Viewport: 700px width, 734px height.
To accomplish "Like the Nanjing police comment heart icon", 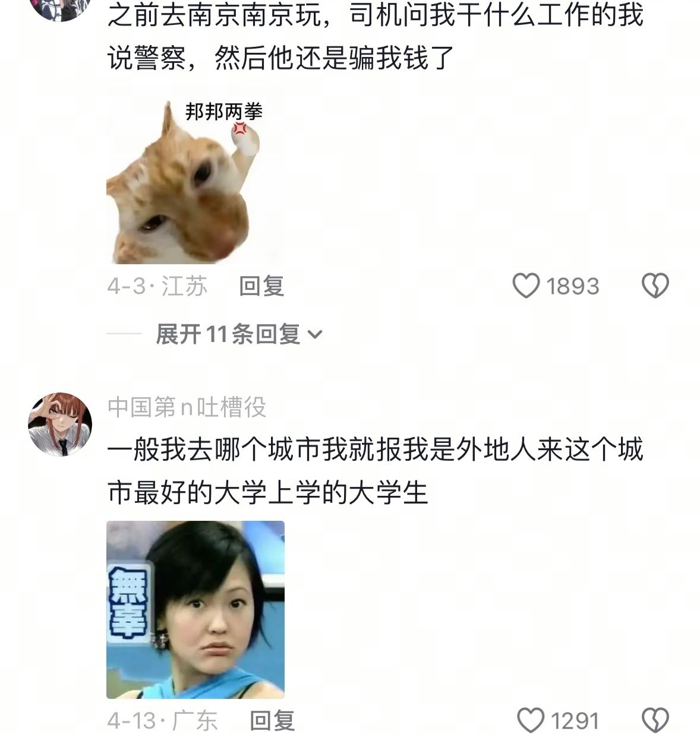I will point(526,286).
